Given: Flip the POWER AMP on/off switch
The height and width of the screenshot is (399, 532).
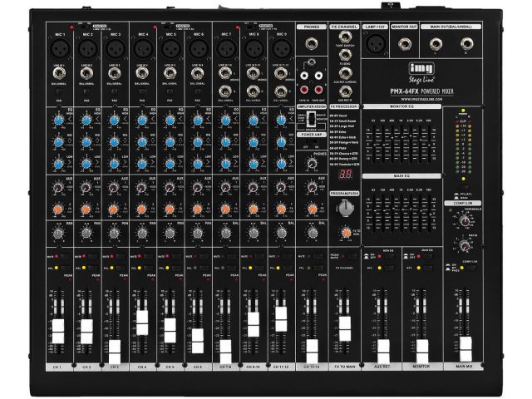Looking at the screenshot, I should [312, 140].
